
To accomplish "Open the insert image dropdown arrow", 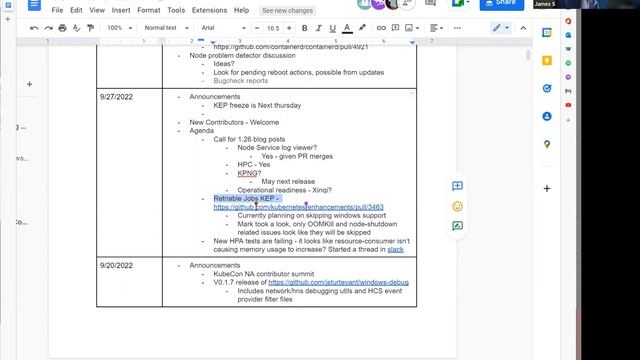I will click(418, 28).
